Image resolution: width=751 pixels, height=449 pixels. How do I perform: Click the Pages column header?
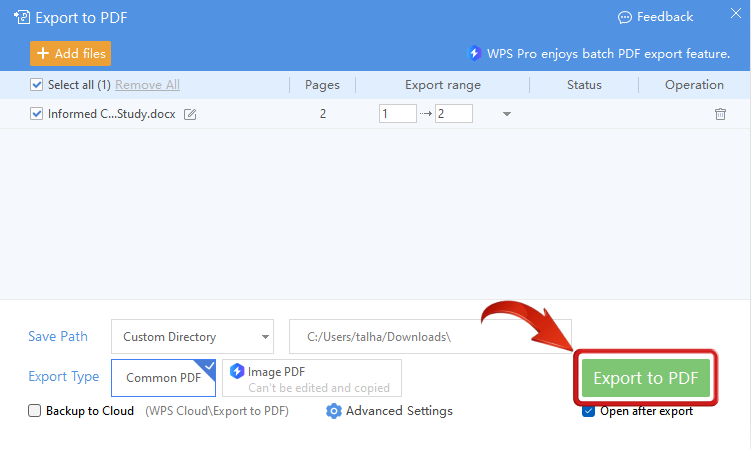coord(322,85)
